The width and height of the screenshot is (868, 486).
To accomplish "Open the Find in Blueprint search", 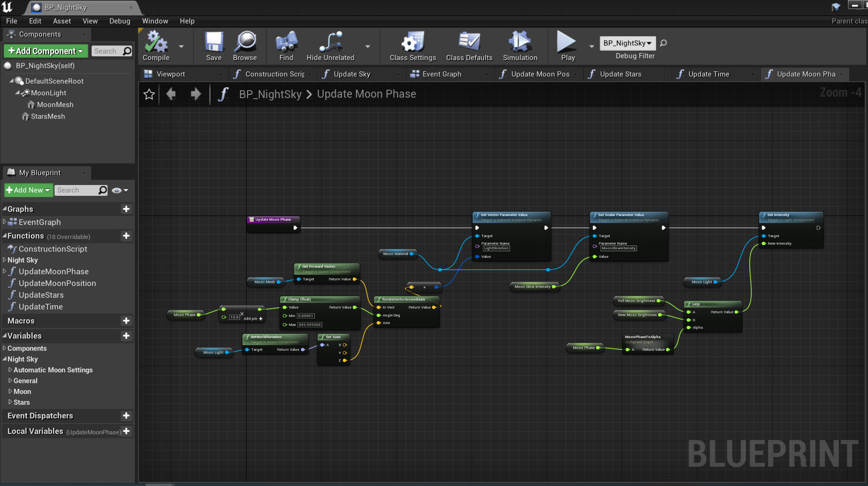I will pyautogui.click(x=286, y=46).
